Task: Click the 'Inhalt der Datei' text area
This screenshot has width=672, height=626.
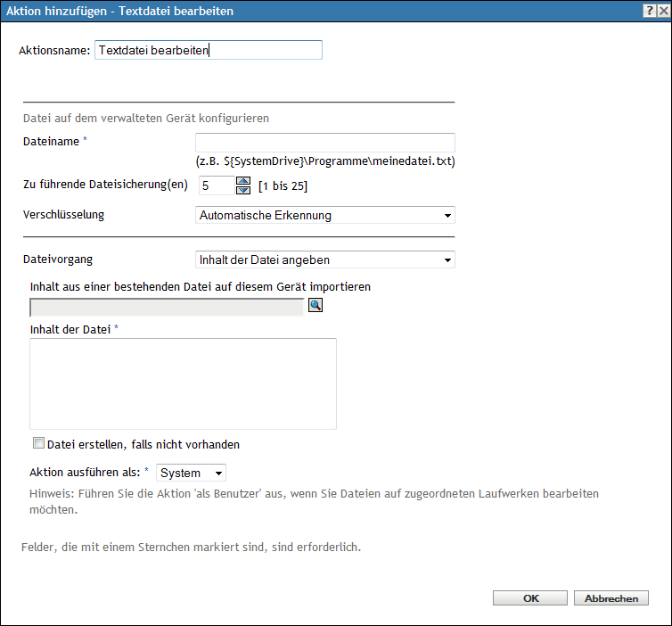Action: point(183,383)
